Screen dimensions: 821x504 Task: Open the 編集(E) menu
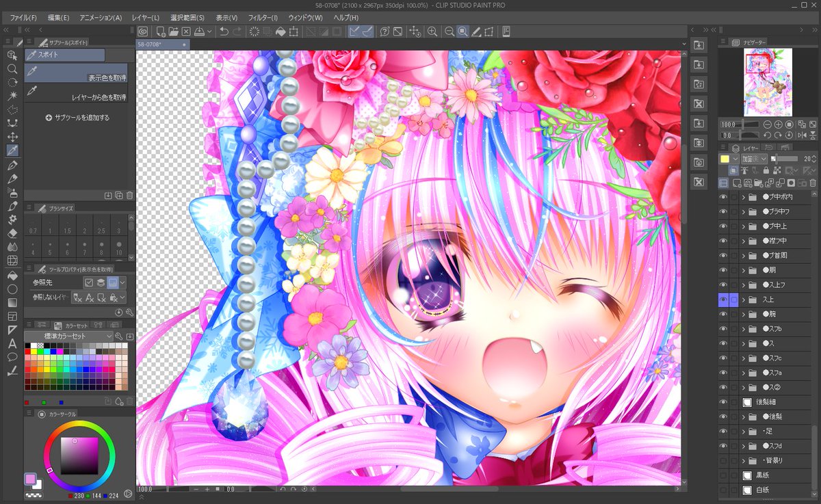[x=58, y=17]
